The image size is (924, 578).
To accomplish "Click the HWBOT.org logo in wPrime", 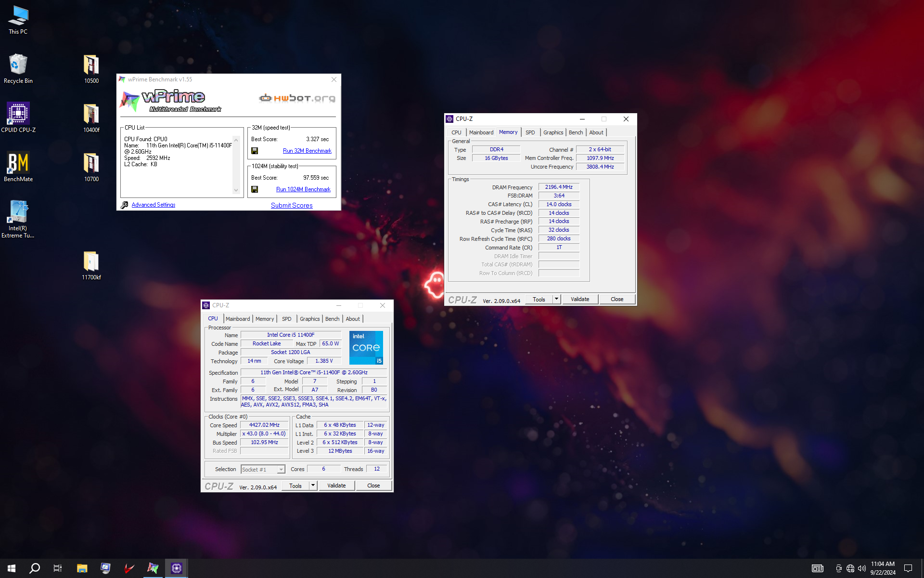I will click(x=297, y=98).
